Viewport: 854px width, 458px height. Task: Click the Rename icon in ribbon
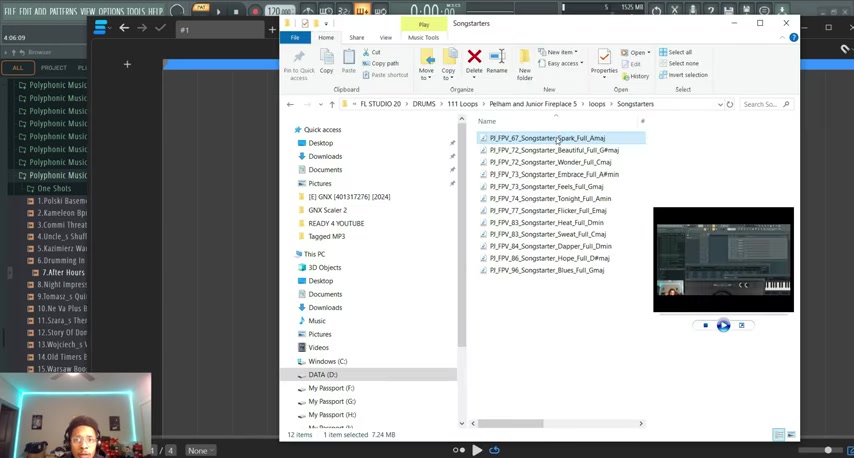click(x=497, y=56)
